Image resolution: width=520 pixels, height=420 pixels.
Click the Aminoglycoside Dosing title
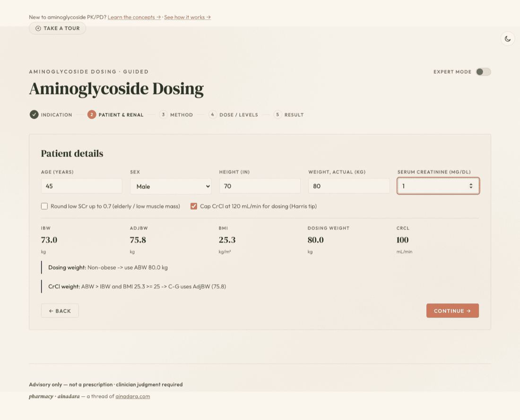click(x=116, y=89)
